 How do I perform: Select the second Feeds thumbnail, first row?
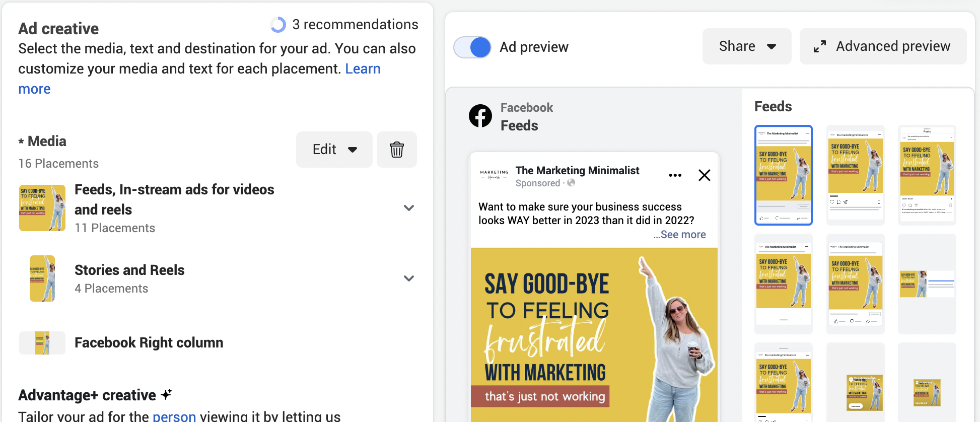856,175
